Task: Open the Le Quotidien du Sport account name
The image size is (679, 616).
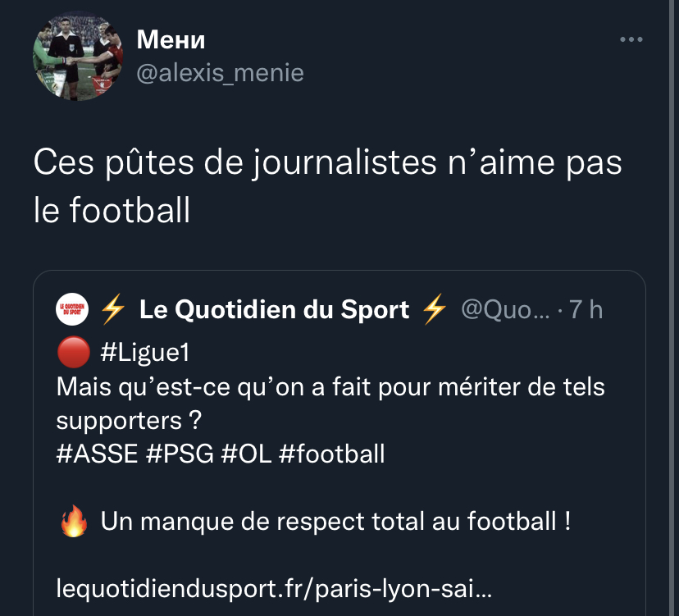Action: point(274,309)
